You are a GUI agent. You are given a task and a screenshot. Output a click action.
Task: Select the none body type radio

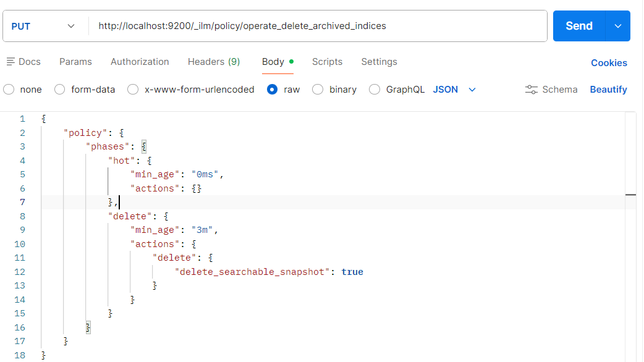click(x=9, y=90)
